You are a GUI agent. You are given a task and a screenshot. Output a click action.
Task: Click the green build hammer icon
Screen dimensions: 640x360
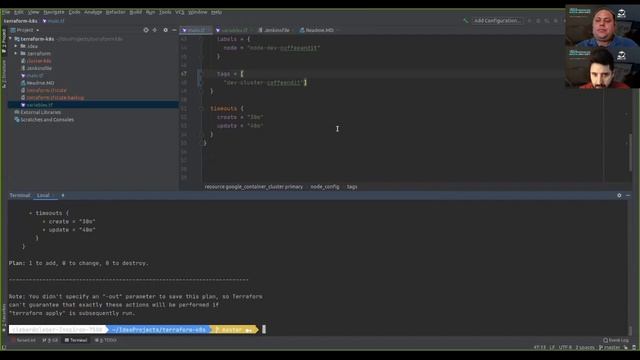[465, 20]
